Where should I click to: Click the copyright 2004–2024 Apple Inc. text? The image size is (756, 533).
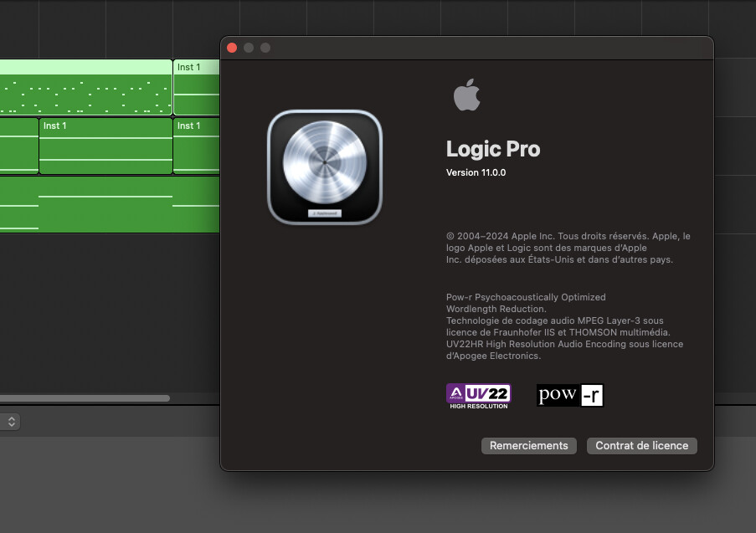[x=568, y=248]
